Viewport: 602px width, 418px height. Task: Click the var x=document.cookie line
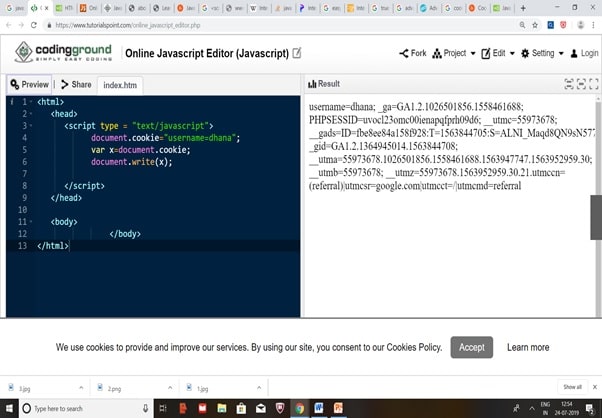tap(141, 150)
